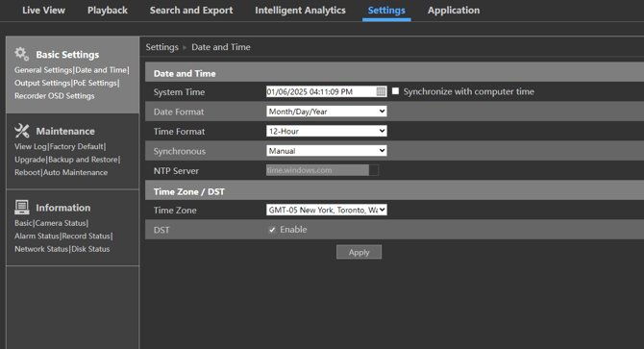Screen dimensions: 644x349
Task: Click the Maintenance heading
Action: (x=65, y=132)
